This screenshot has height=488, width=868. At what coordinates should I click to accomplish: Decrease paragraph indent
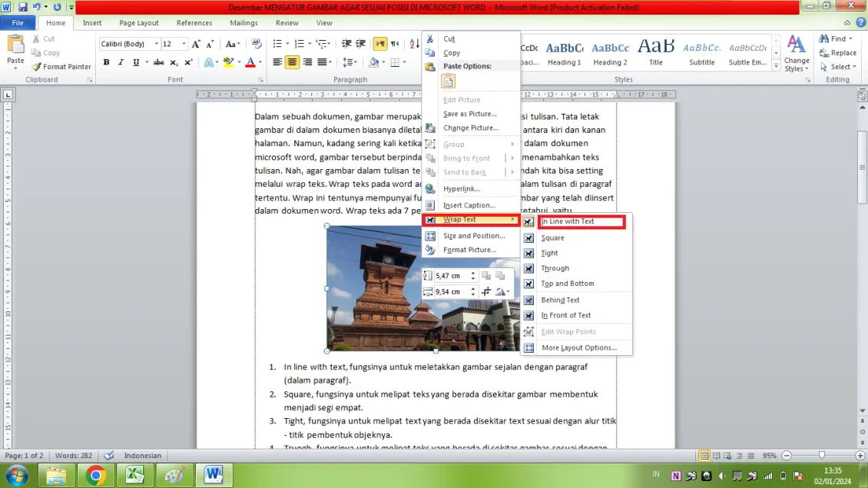click(346, 44)
